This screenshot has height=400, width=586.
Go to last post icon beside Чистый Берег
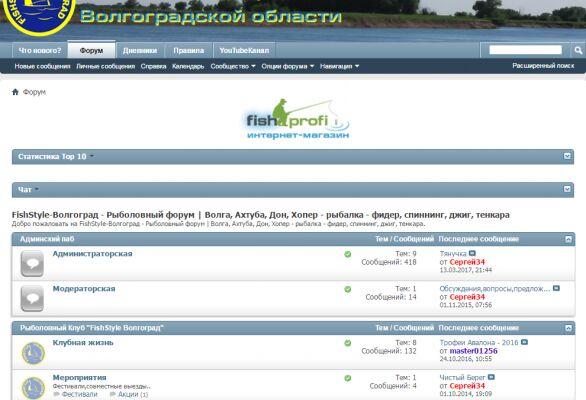tap(491, 377)
